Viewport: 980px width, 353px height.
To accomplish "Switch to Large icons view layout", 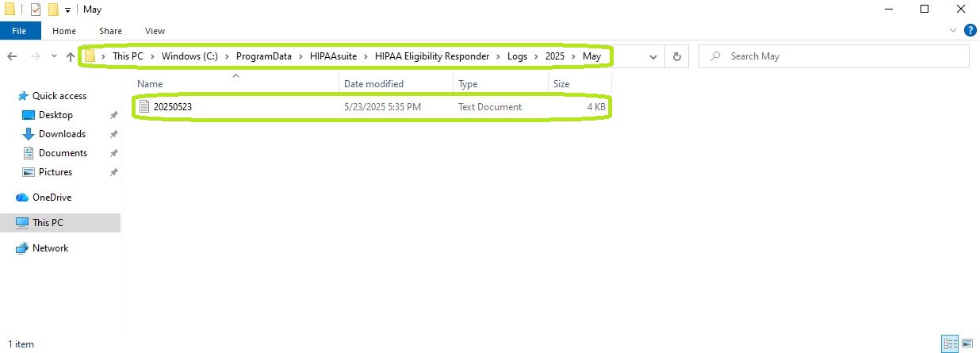I will tap(967, 344).
